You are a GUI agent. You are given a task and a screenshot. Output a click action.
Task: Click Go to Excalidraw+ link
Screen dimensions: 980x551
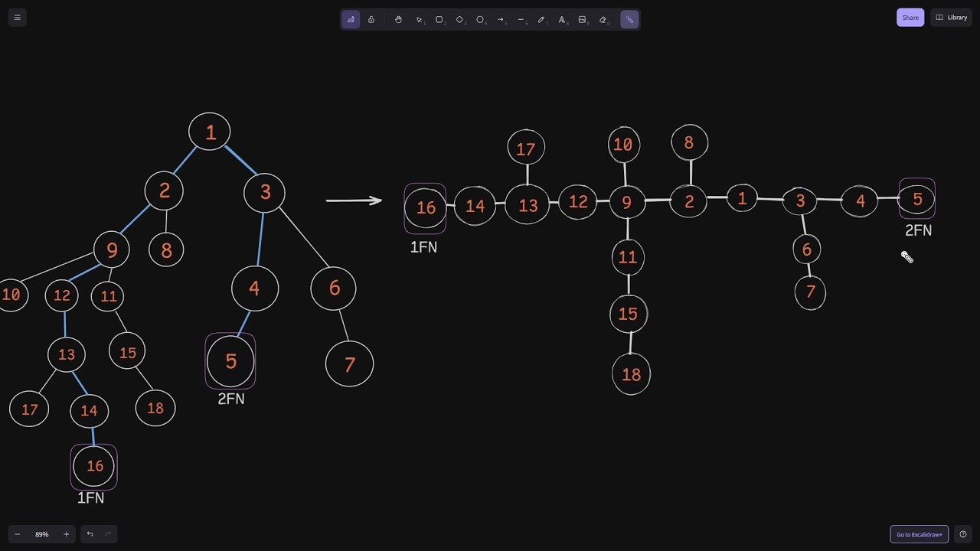(x=920, y=534)
